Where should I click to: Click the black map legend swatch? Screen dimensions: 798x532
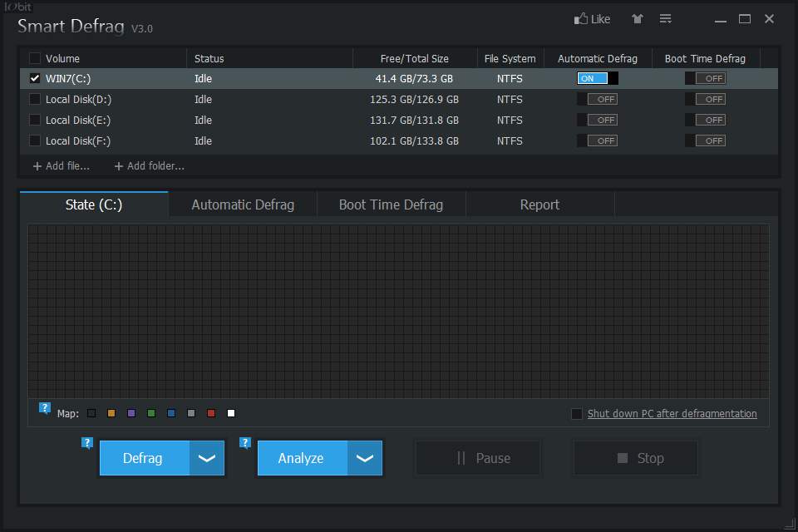[x=91, y=413]
